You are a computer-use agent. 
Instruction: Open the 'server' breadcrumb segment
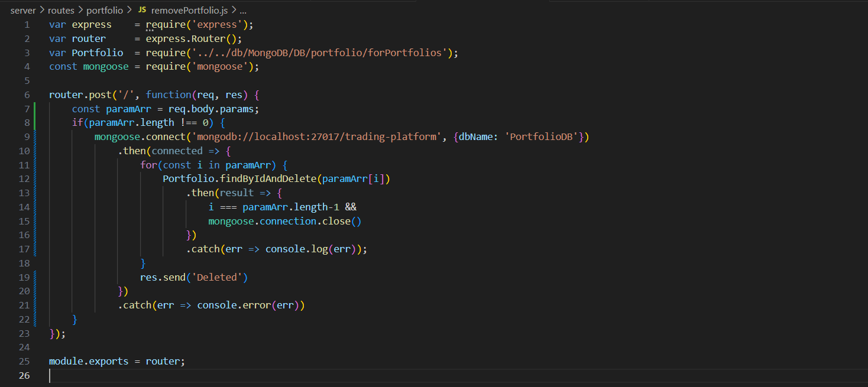(x=24, y=11)
